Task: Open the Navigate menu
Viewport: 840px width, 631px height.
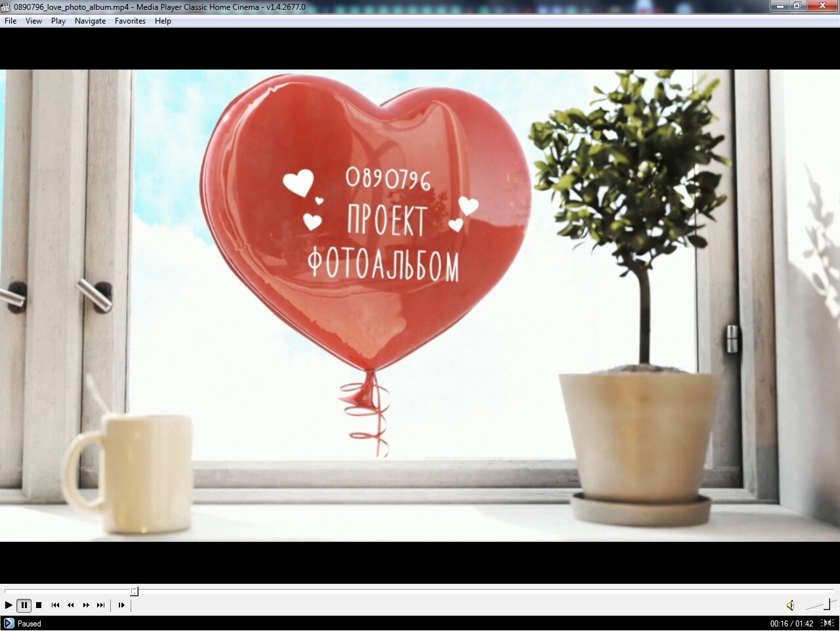Action: tap(90, 21)
